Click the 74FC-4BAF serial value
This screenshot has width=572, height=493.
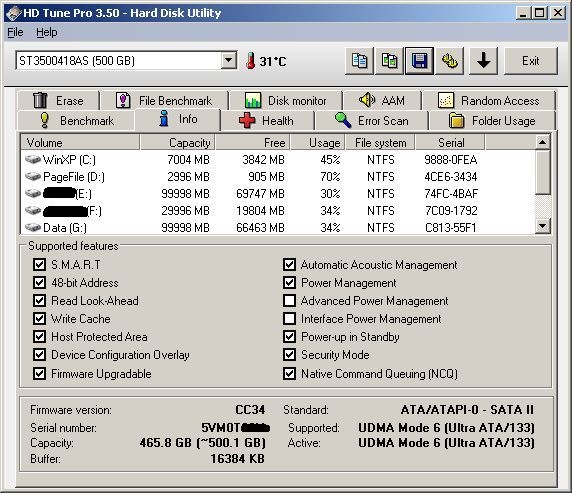(x=451, y=193)
